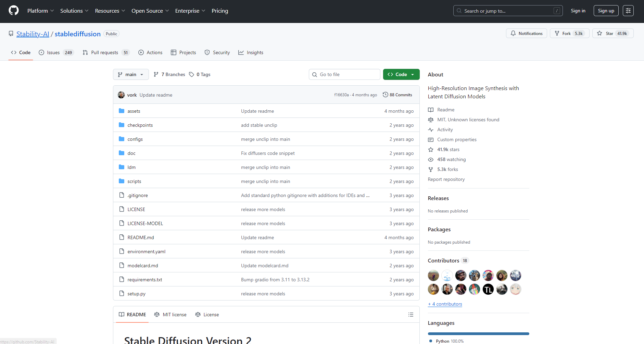Viewport: 644px width, 344px height.
Task: Click the first contributor avatar
Action: tap(433, 275)
